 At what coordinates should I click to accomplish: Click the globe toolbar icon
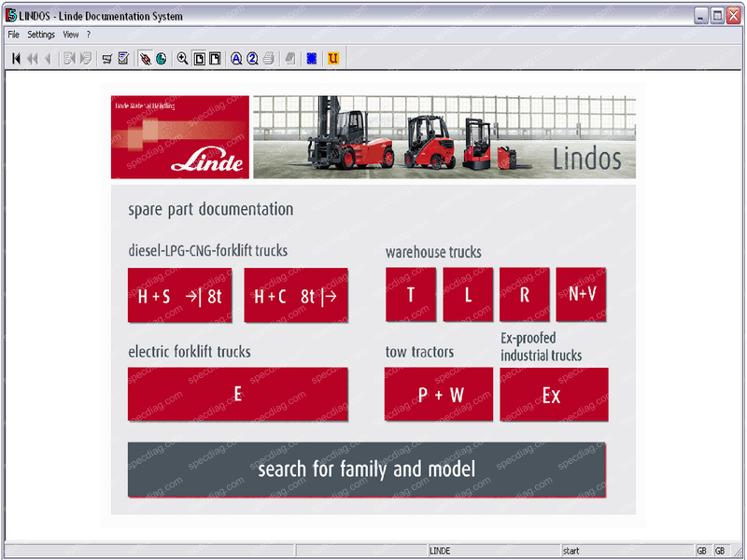[x=161, y=59]
